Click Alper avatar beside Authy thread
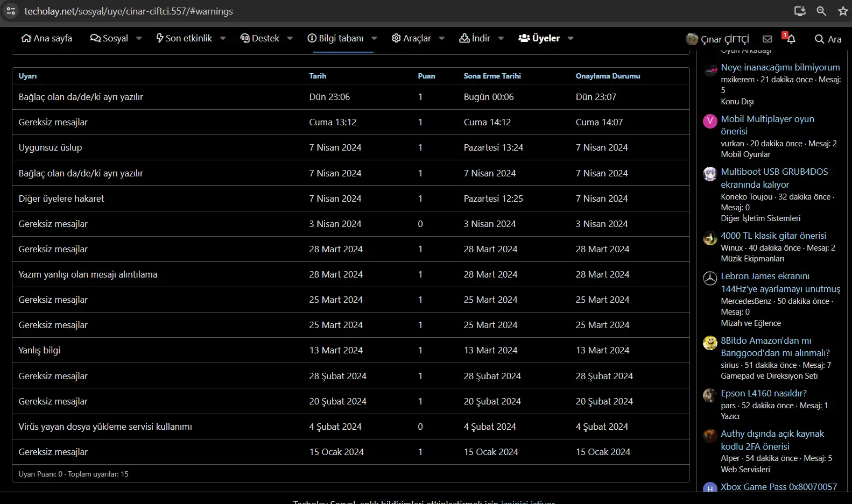The image size is (852, 504). point(710,436)
